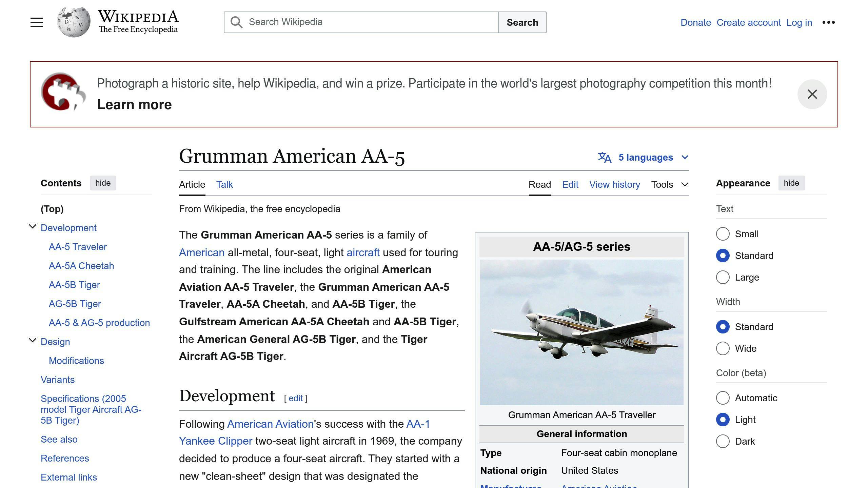The image size is (868, 488).
Task: Open the View history tab
Action: (614, 184)
